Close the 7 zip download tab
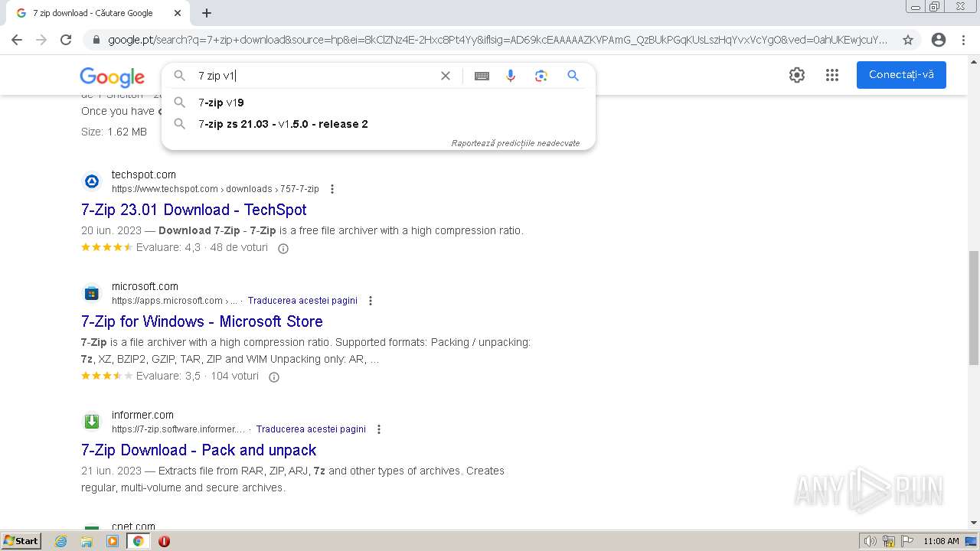The image size is (980, 551). pyautogui.click(x=178, y=13)
